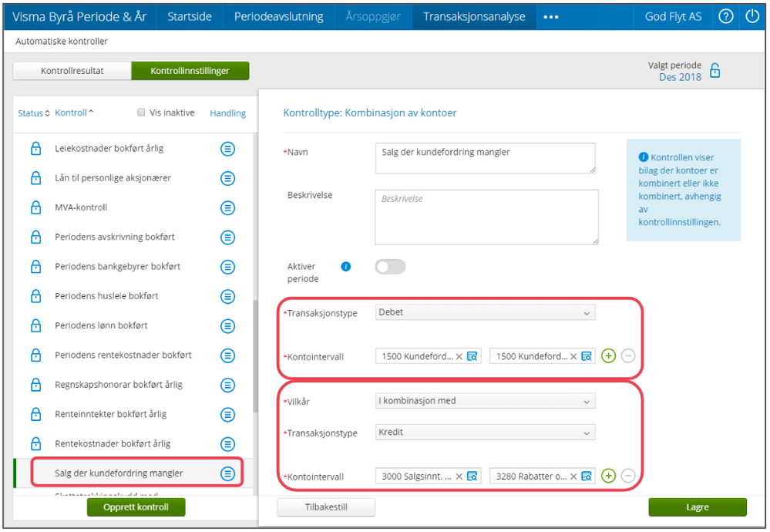The height and width of the screenshot is (532, 770).
Task: Select Salg der kundefordring mangler in list
Action: click(119, 473)
